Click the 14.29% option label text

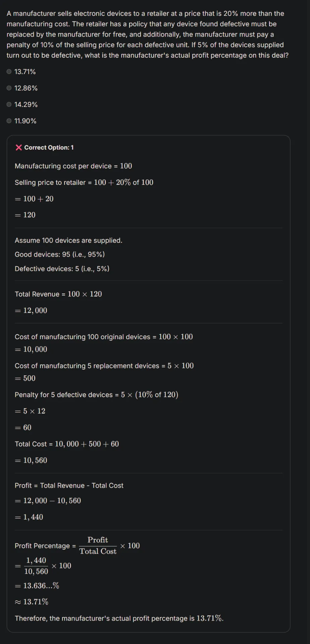click(26, 104)
